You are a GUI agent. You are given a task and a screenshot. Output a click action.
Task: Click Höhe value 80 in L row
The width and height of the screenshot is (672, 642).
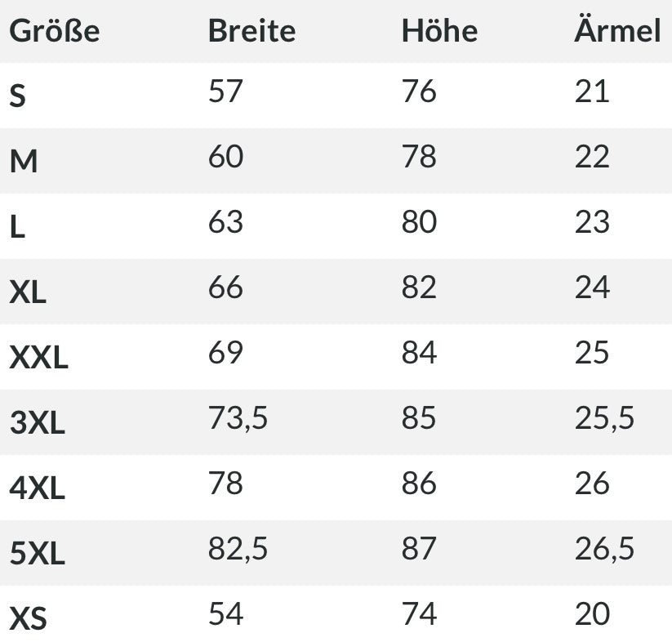[x=419, y=222]
